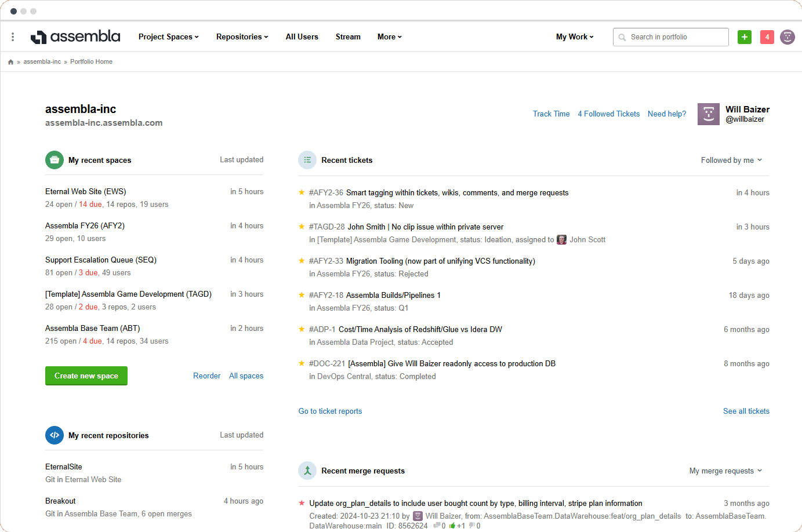Follow the See all tickets link
This screenshot has height=532, width=802.
pos(746,411)
